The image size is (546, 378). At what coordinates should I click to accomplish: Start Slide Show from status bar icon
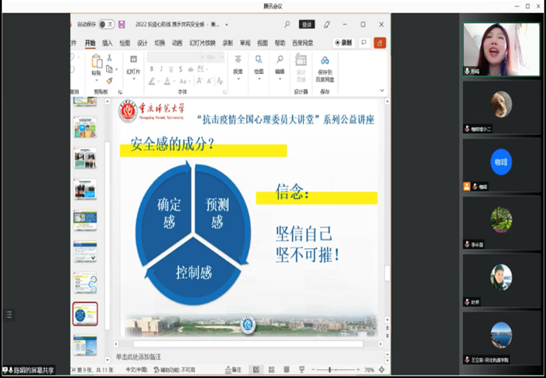302,370
